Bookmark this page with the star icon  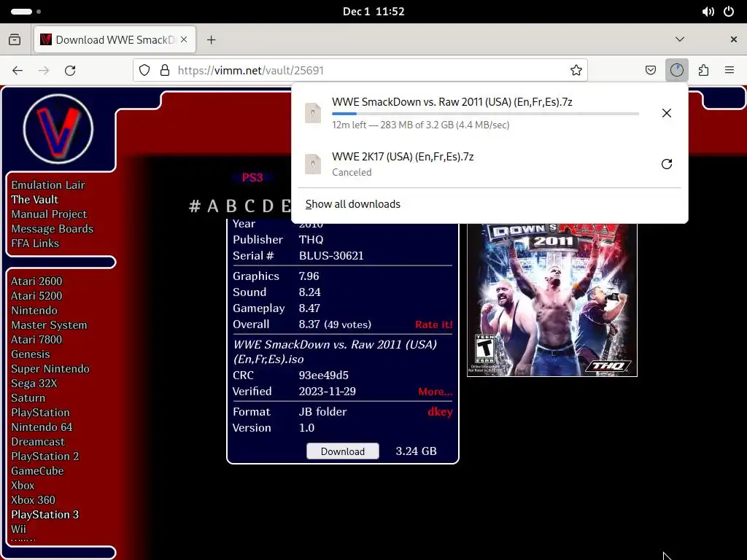(576, 71)
